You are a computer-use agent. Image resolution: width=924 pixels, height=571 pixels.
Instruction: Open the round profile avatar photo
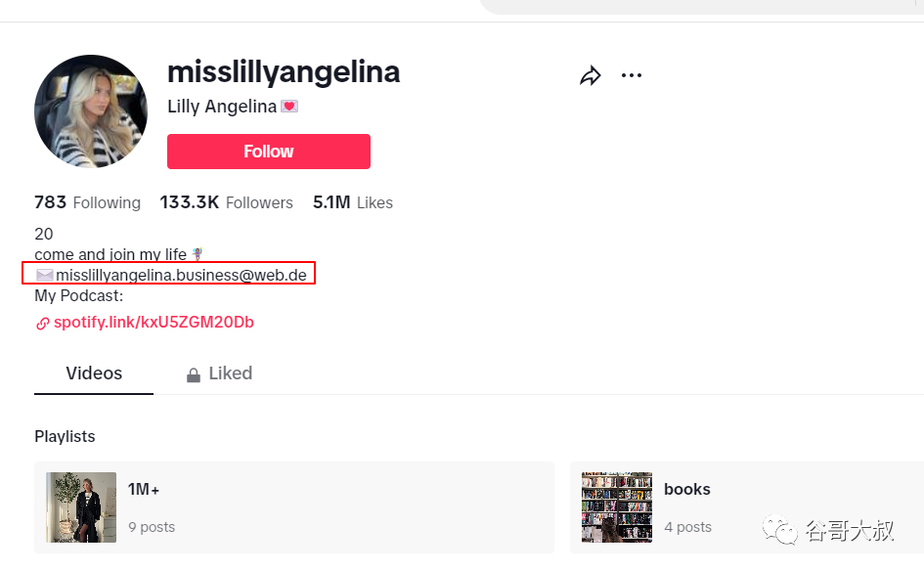(x=91, y=111)
